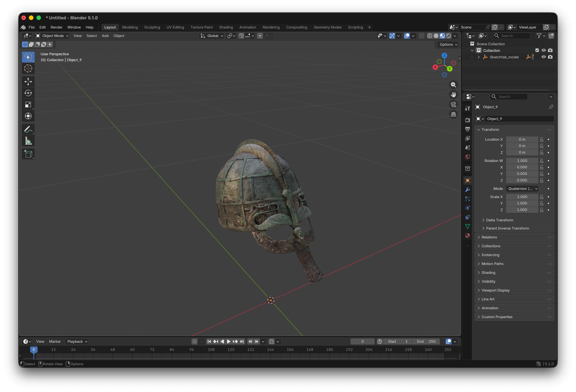Open the Modifier Properties wrench tab

point(467,190)
